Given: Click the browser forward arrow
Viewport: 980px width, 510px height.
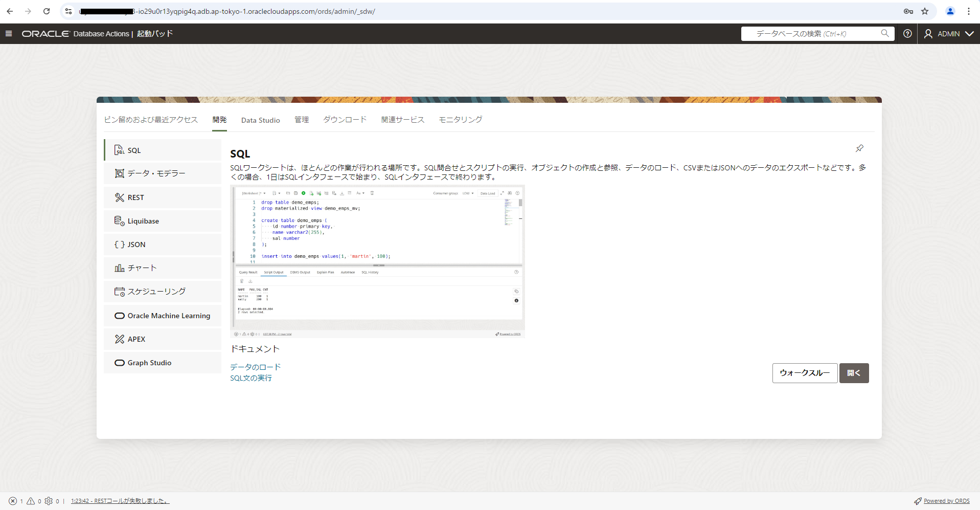Looking at the screenshot, I should pyautogui.click(x=28, y=11).
